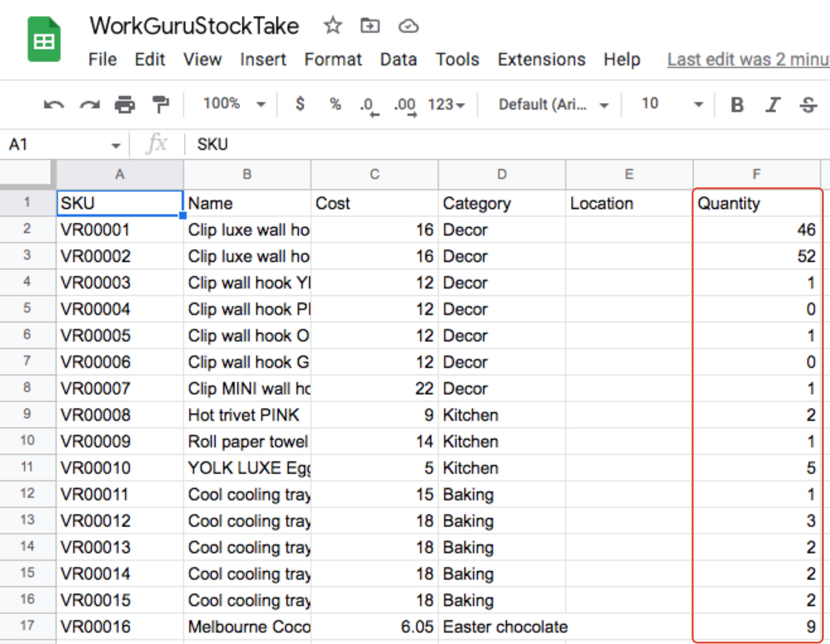Select the 'Location' header cell

point(629,203)
